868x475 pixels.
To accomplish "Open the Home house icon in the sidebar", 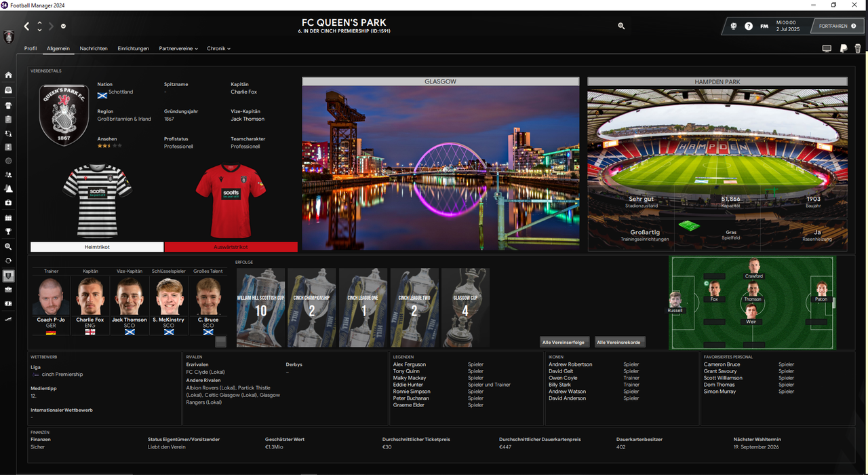I will [x=8, y=75].
